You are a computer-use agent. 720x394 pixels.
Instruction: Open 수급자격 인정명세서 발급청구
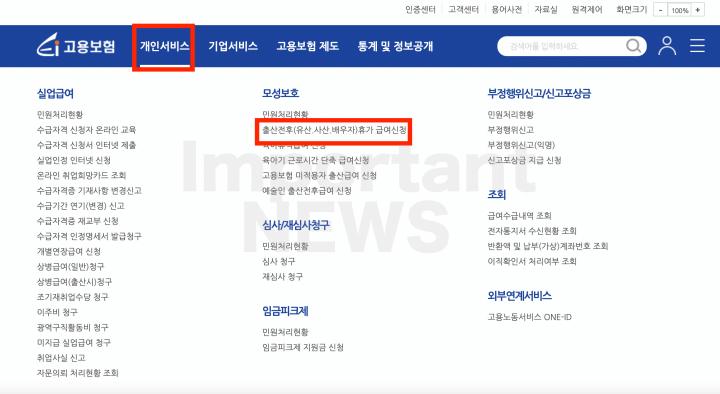click(x=89, y=236)
